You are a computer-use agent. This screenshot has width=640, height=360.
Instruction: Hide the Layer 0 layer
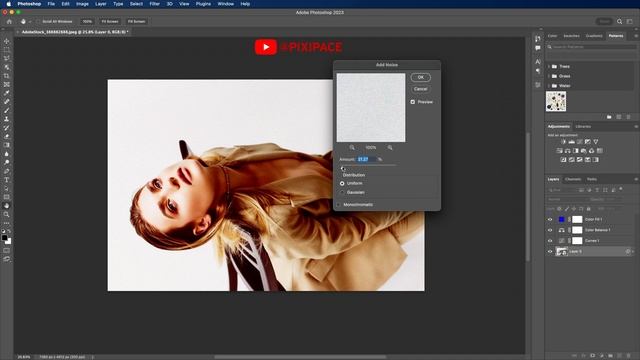[550, 251]
